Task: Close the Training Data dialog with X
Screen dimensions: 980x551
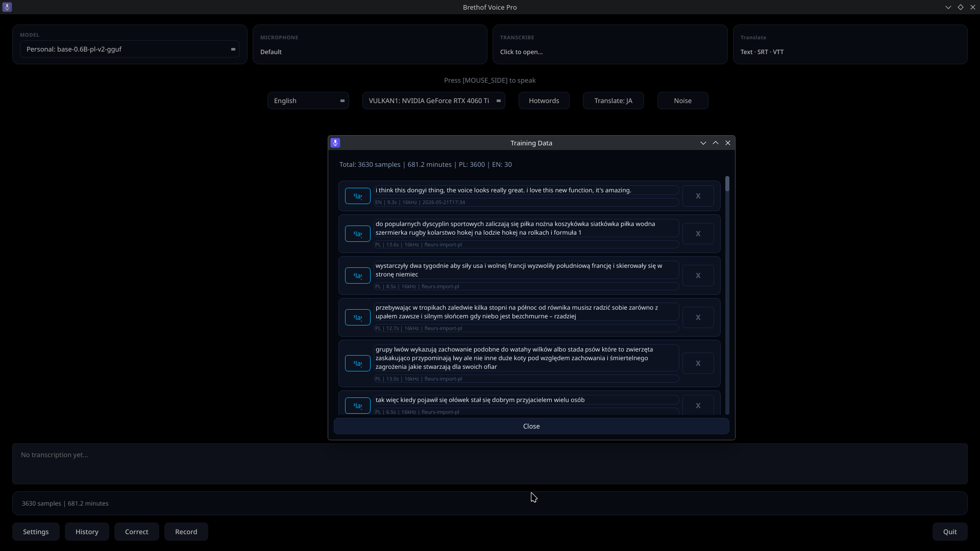Action: pyautogui.click(x=728, y=143)
